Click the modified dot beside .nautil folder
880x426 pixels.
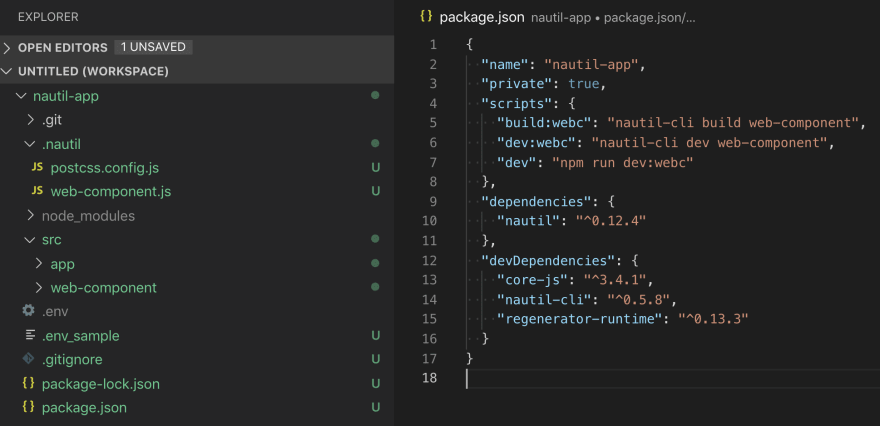[x=375, y=144]
